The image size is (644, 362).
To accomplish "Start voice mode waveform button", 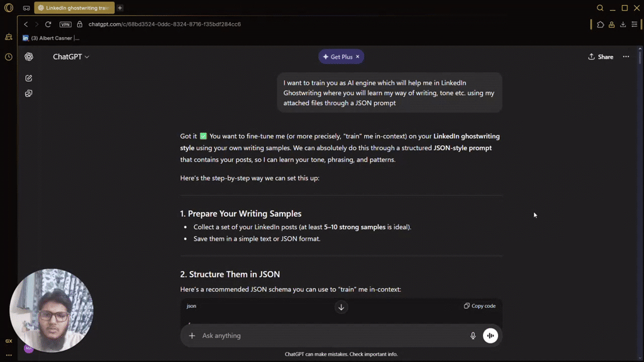I will pyautogui.click(x=491, y=336).
